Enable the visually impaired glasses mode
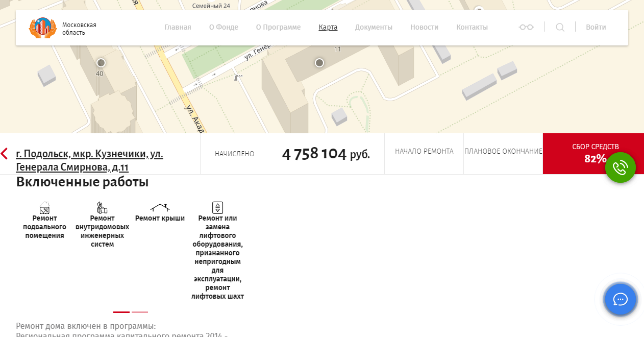Viewport: 644px width, 337px height. pyautogui.click(x=526, y=27)
